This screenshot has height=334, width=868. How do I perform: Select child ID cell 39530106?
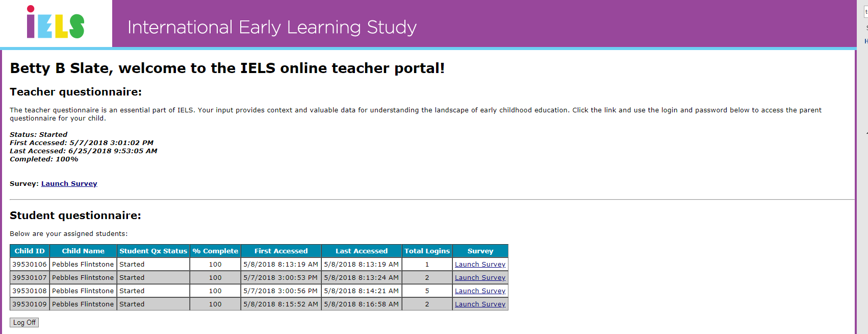[x=30, y=265]
